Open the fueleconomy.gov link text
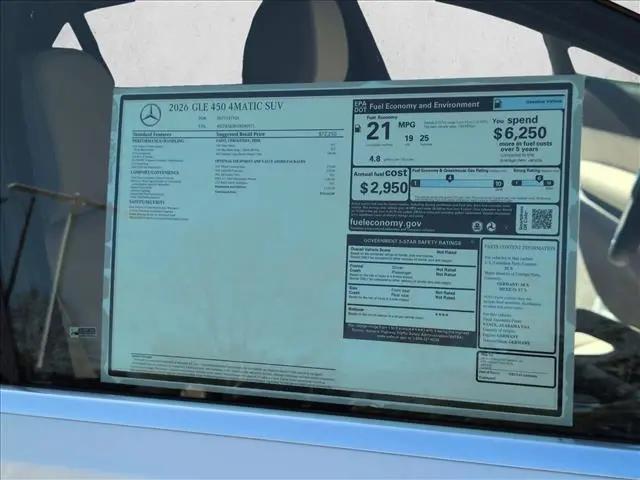This screenshot has width=640, height=480. (385, 223)
